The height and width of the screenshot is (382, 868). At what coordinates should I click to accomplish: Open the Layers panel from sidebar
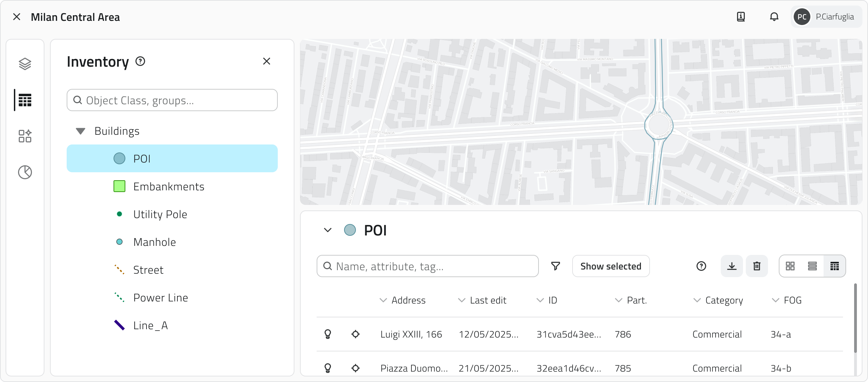[x=25, y=64]
